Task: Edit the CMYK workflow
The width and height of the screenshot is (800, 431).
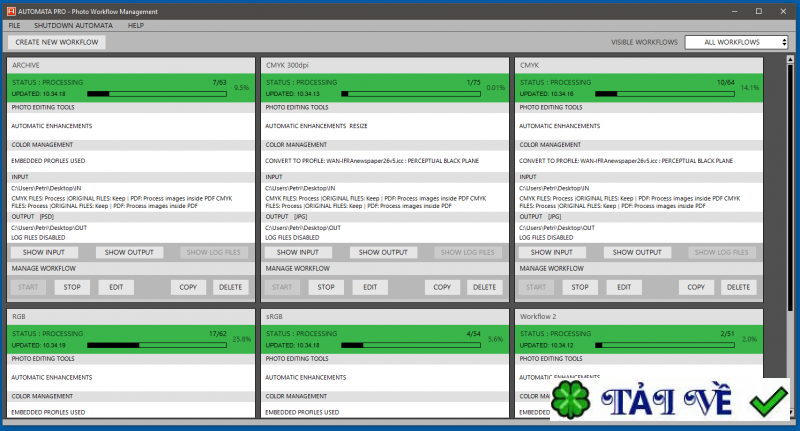Action: click(624, 287)
